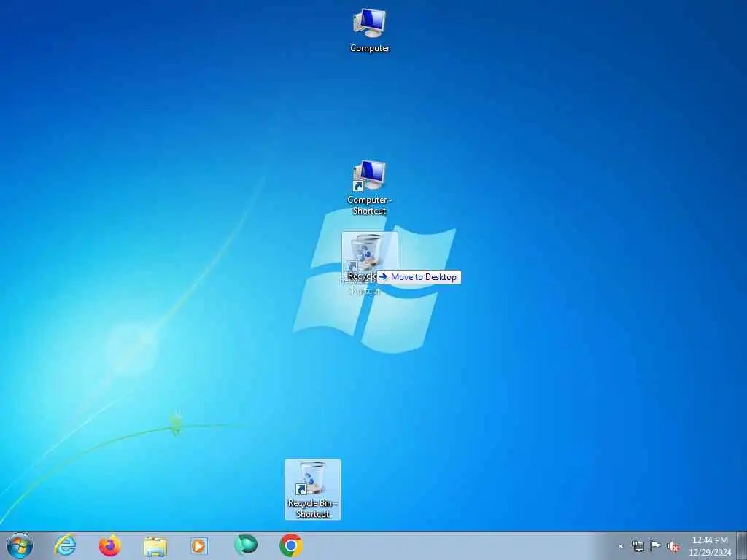Open the Action Center flag icon

656,546
